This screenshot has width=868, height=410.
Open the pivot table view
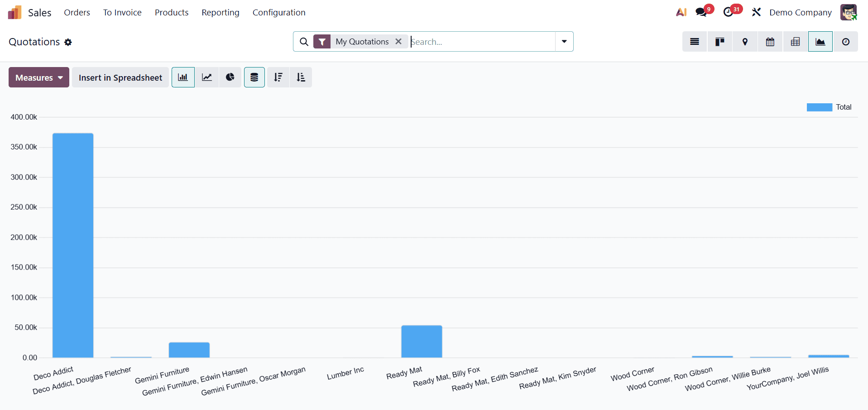pyautogui.click(x=795, y=41)
